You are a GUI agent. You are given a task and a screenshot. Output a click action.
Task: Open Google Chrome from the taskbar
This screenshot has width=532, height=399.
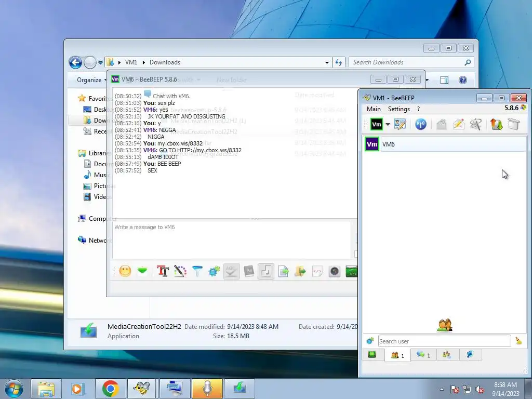coord(110,389)
